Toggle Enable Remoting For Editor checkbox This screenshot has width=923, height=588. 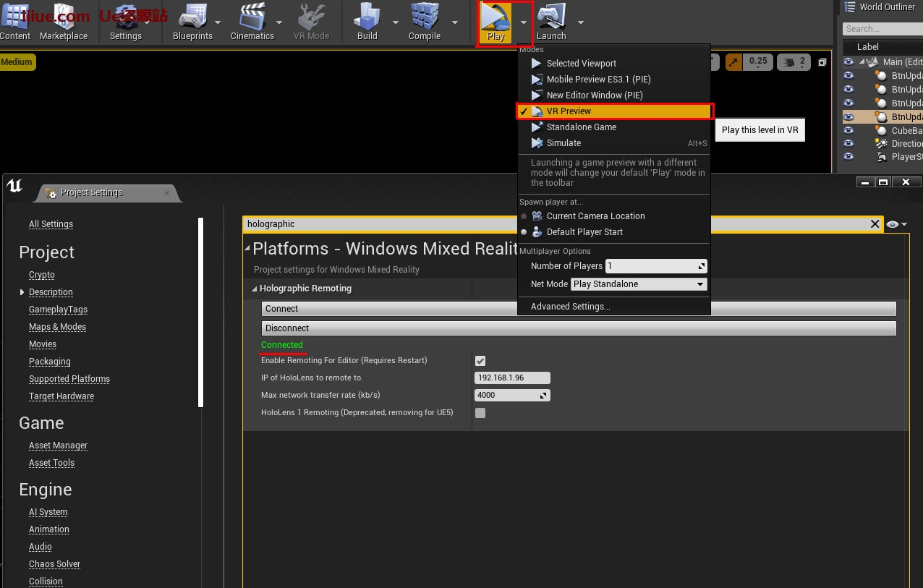pyautogui.click(x=480, y=361)
